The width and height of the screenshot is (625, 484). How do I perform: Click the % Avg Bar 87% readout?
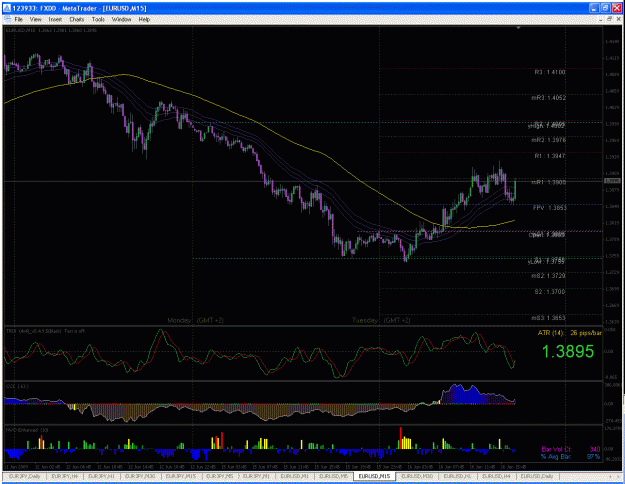[571, 456]
